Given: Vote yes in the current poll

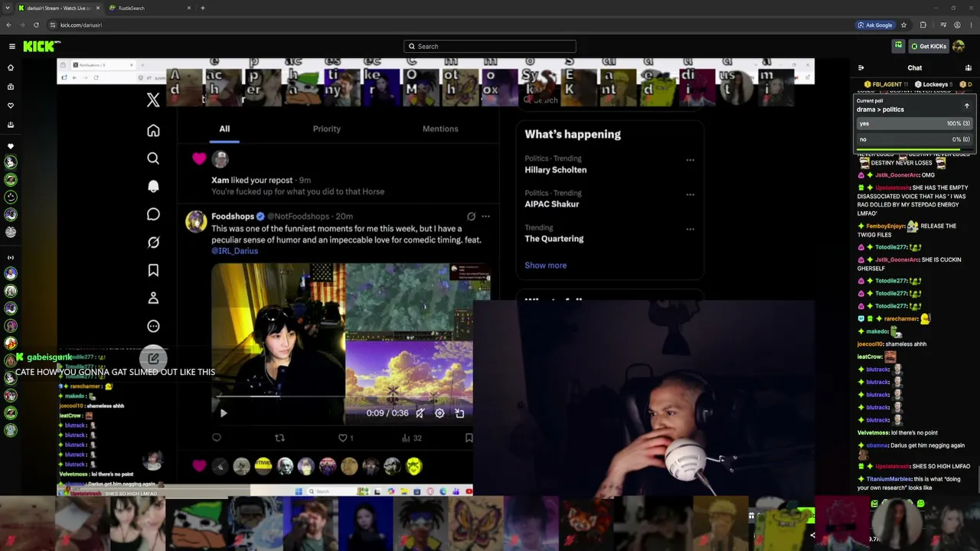Looking at the screenshot, I should click(x=913, y=123).
